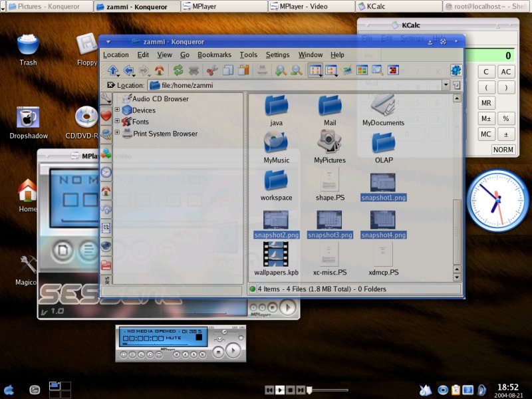Screen dimensions: 532x399
Task: Open History clock tab in sidebar
Action: tap(106, 172)
